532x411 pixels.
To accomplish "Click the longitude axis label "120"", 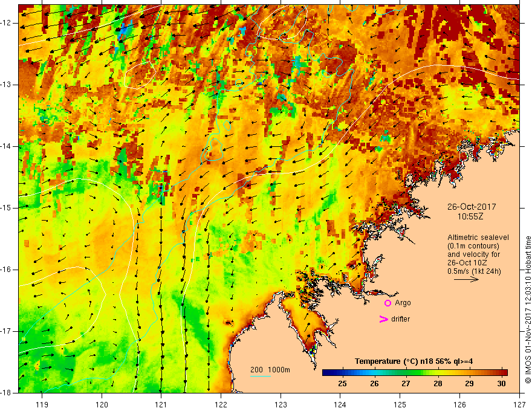I will click(102, 404).
